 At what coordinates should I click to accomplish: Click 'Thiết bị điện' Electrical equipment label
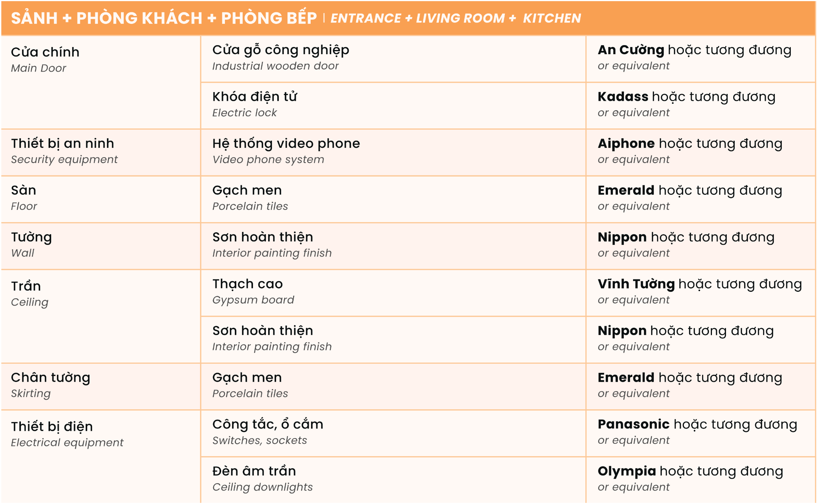point(52,427)
